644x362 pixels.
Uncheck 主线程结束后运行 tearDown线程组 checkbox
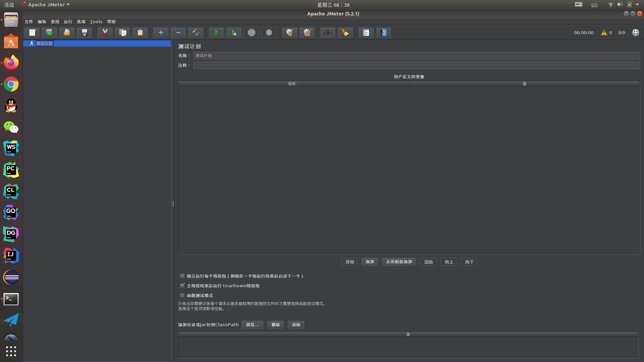click(x=182, y=286)
